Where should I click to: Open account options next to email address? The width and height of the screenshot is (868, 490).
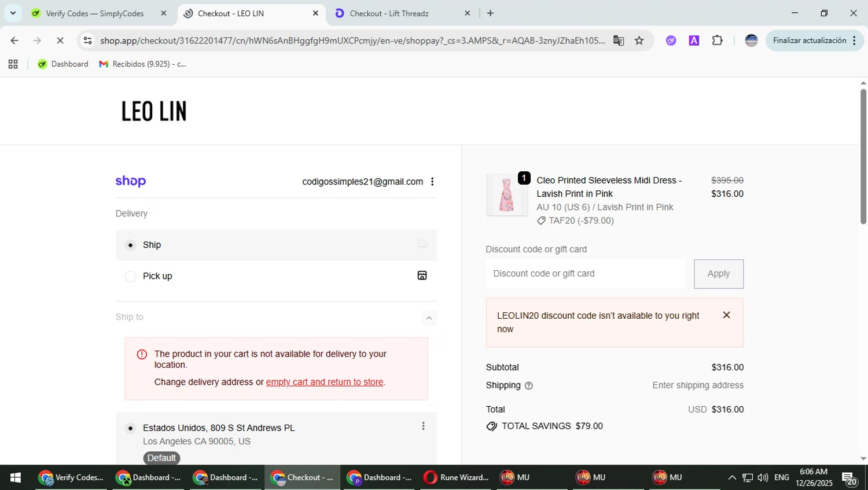tap(432, 182)
